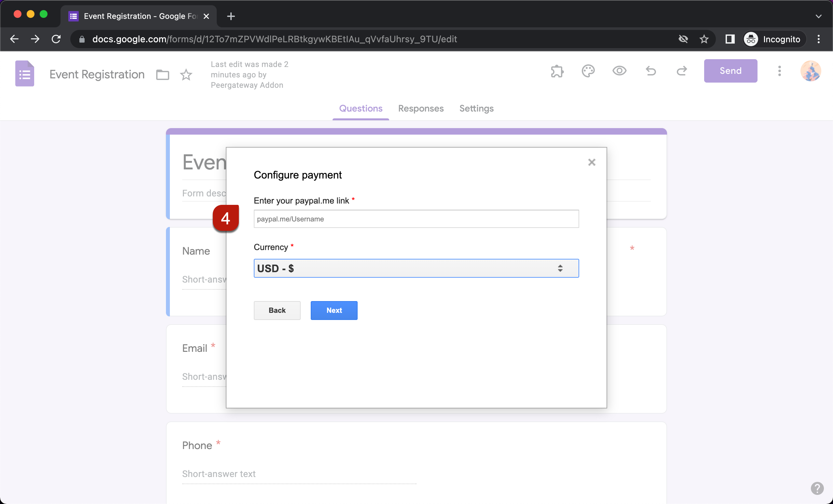The height and width of the screenshot is (504, 833).
Task: Click the undo arrow icon
Action: 650,71
